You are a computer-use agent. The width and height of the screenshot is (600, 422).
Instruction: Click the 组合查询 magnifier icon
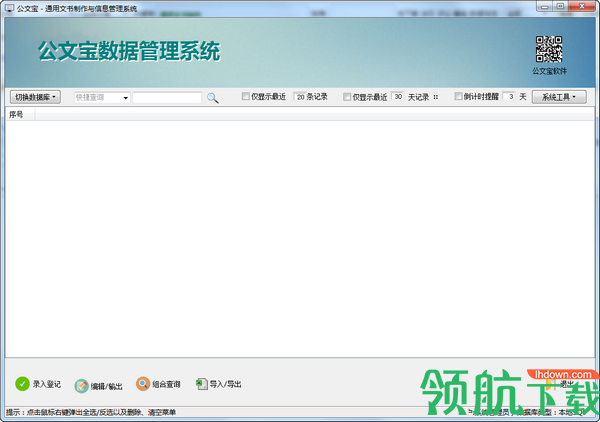coord(143,384)
